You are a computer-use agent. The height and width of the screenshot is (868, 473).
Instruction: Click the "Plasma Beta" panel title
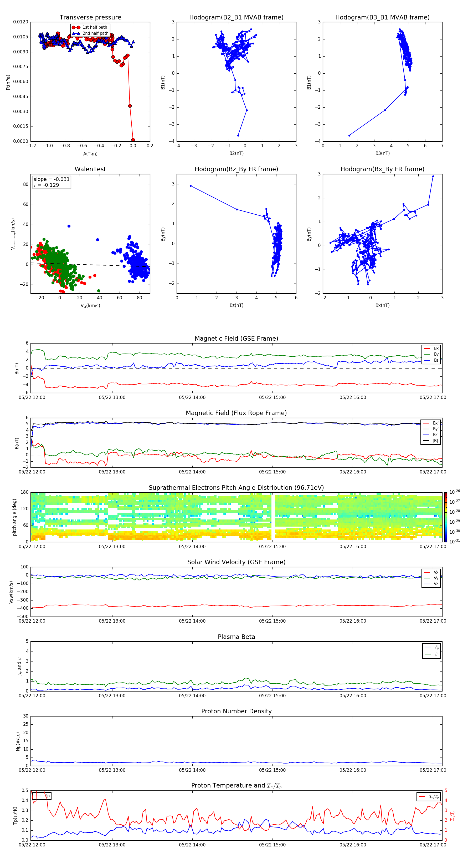[x=236, y=637]
